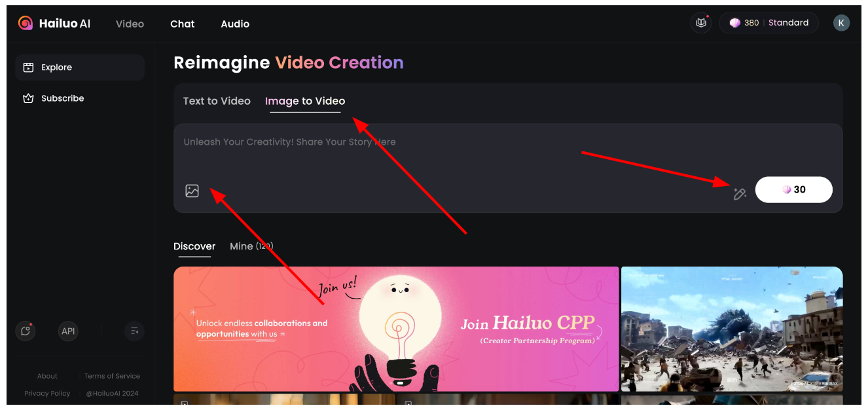868x410 pixels.
Task: Click the Hailuo AI logo
Action: click(x=54, y=24)
